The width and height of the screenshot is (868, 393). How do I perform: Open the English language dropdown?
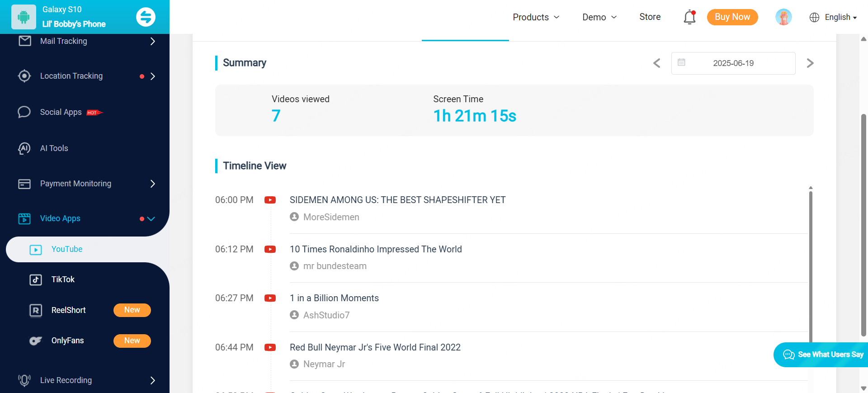click(841, 17)
